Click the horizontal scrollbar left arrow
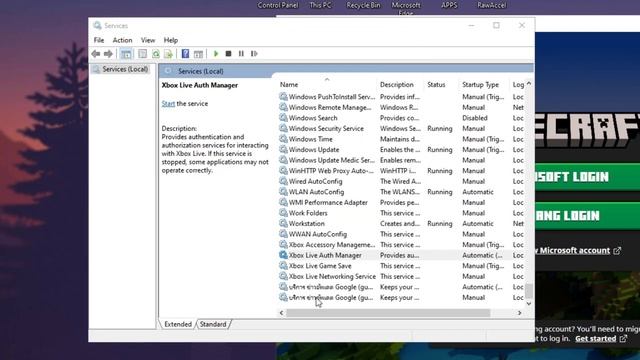Image resolution: width=640 pixels, height=360 pixels. (281, 313)
